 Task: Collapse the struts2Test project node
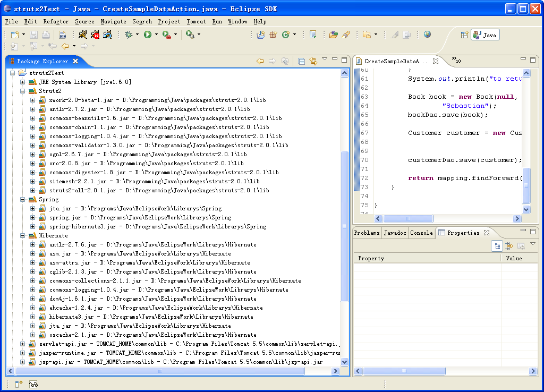click(x=13, y=73)
